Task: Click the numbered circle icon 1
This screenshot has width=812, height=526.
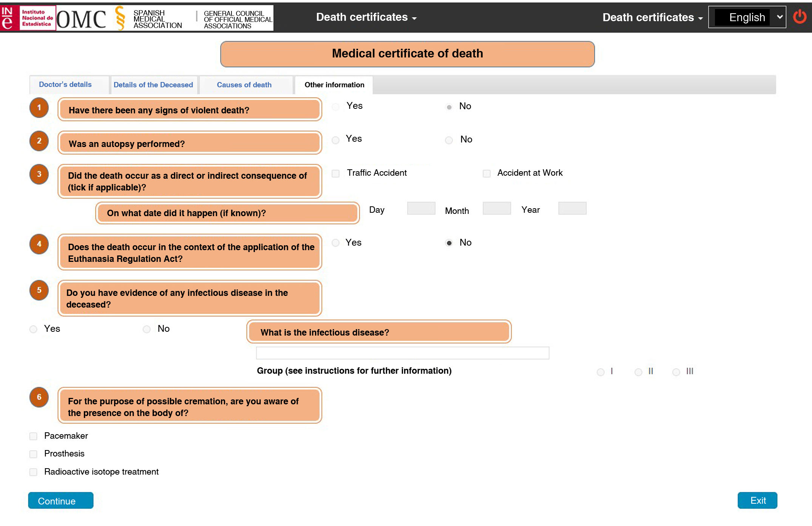Action: (39, 108)
